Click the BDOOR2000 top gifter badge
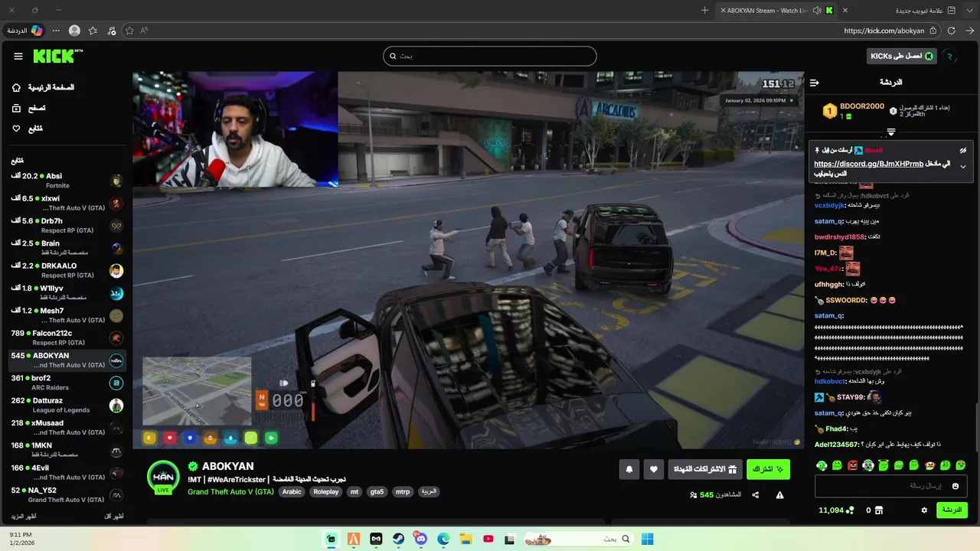This screenshot has width=980, height=551. pyautogui.click(x=830, y=111)
